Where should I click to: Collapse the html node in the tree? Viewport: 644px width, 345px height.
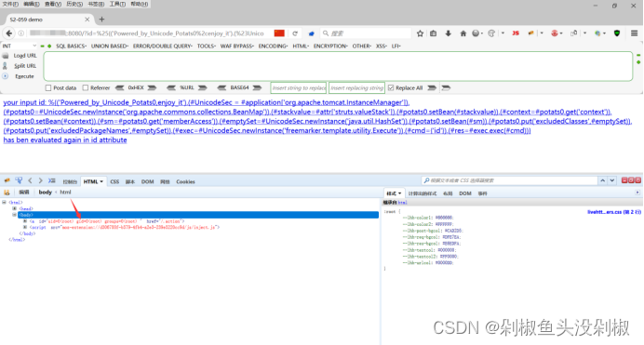pos(4,202)
